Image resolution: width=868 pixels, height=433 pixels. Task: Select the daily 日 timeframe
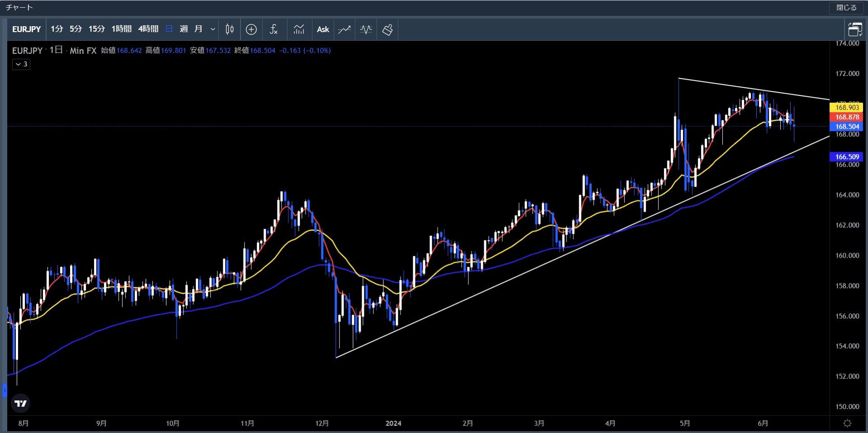pos(169,29)
